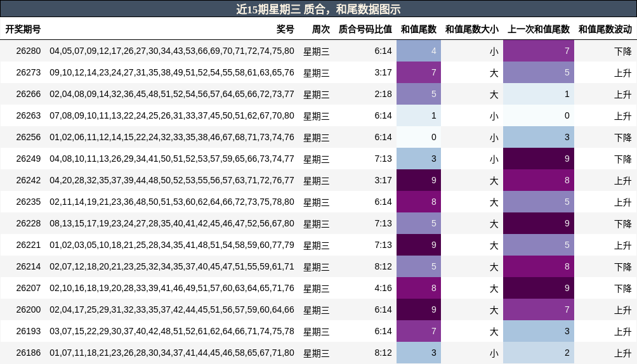This screenshot has width=637, height=364.
Task: Click the 上一次和值尾数 cell 7 in row 26280
Action: pos(539,51)
